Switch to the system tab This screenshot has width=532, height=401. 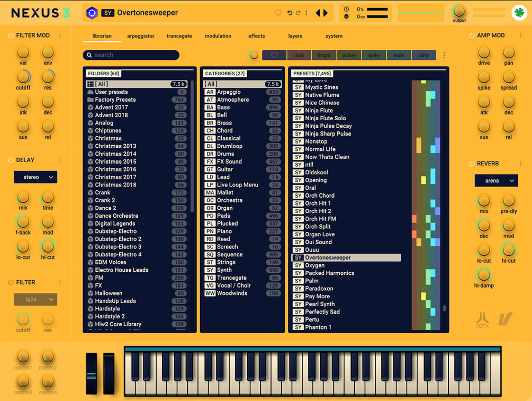tap(334, 36)
